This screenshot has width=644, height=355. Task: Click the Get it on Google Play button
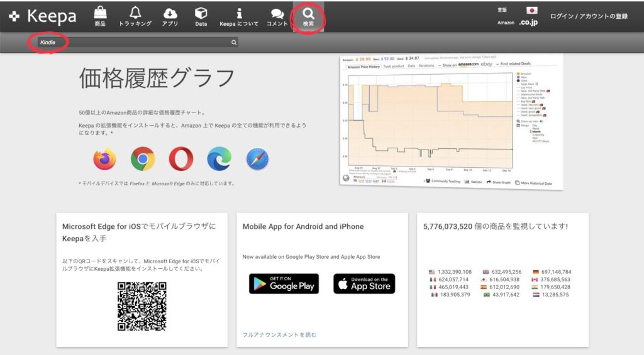(284, 283)
